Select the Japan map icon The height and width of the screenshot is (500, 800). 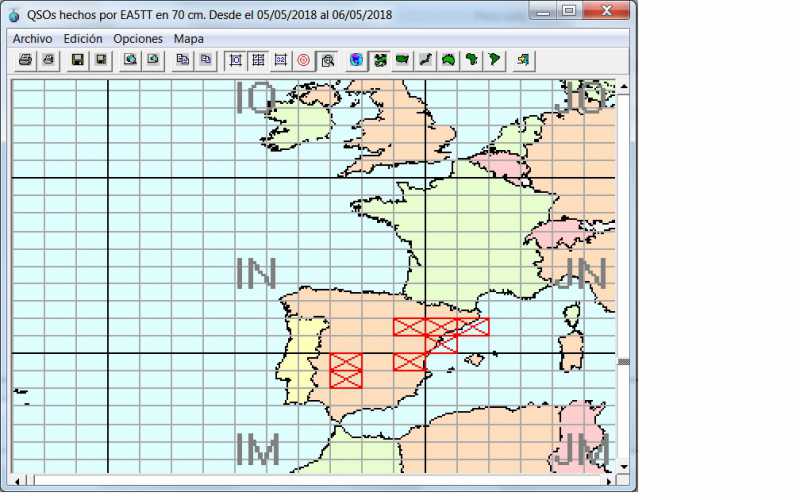(x=426, y=60)
